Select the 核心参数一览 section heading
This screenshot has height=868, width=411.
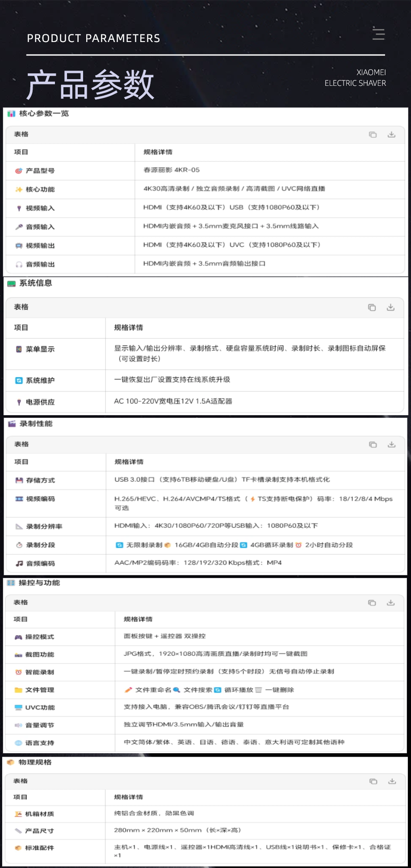tap(44, 114)
